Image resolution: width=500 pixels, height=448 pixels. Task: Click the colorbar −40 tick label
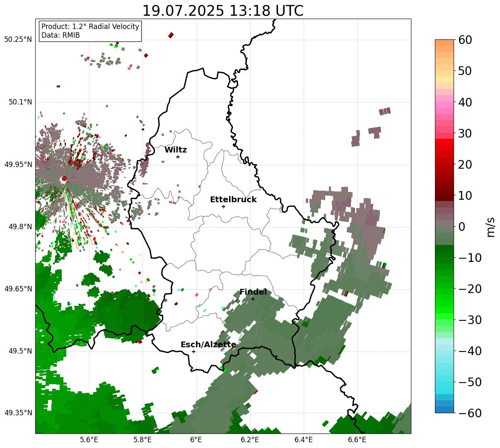pyautogui.click(x=470, y=351)
